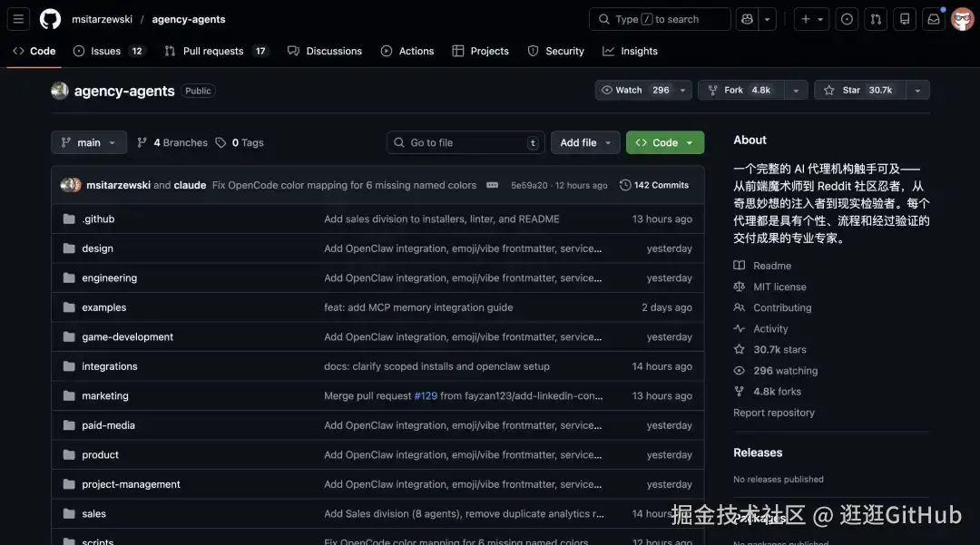The image size is (980, 545).
Task: Open the integrations folder
Action: [x=110, y=366]
